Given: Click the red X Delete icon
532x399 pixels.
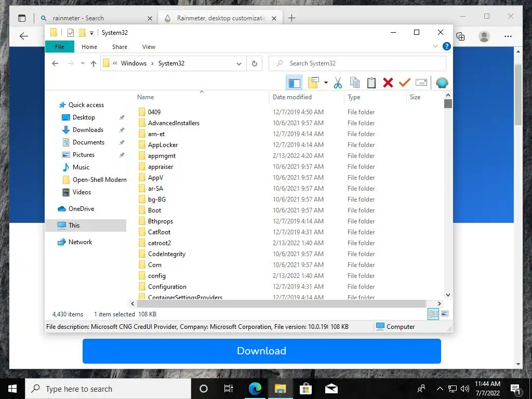Looking at the screenshot, I should [388, 83].
